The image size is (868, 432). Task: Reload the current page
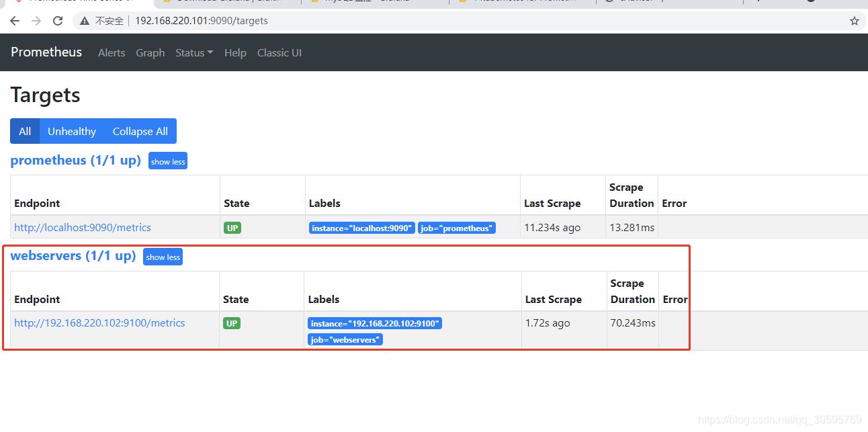tap(58, 21)
